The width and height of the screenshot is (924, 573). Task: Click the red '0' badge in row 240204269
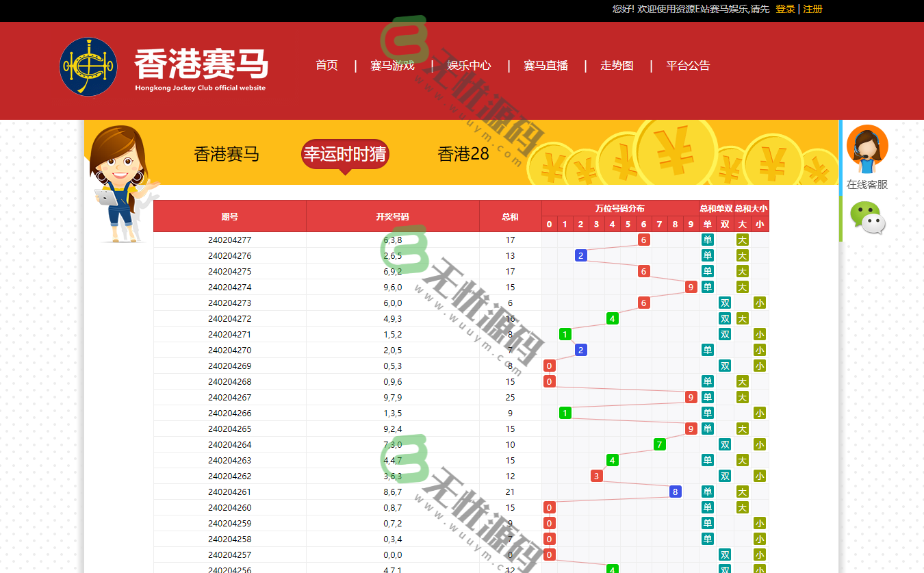pos(550,366)
